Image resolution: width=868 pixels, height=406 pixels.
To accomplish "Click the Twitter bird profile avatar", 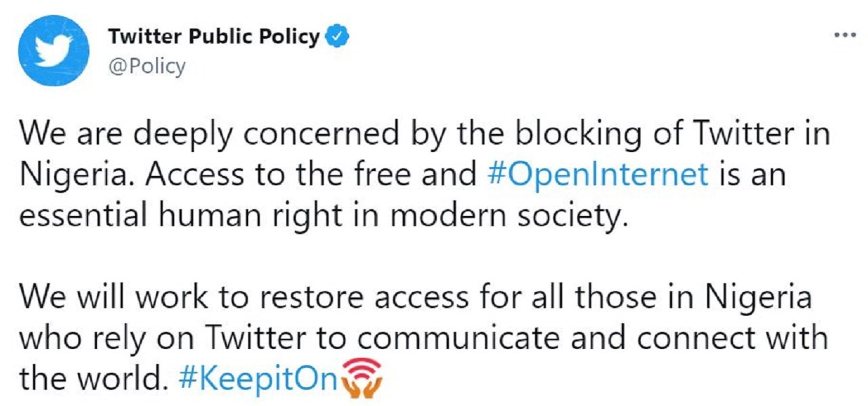I will [54, 50].
